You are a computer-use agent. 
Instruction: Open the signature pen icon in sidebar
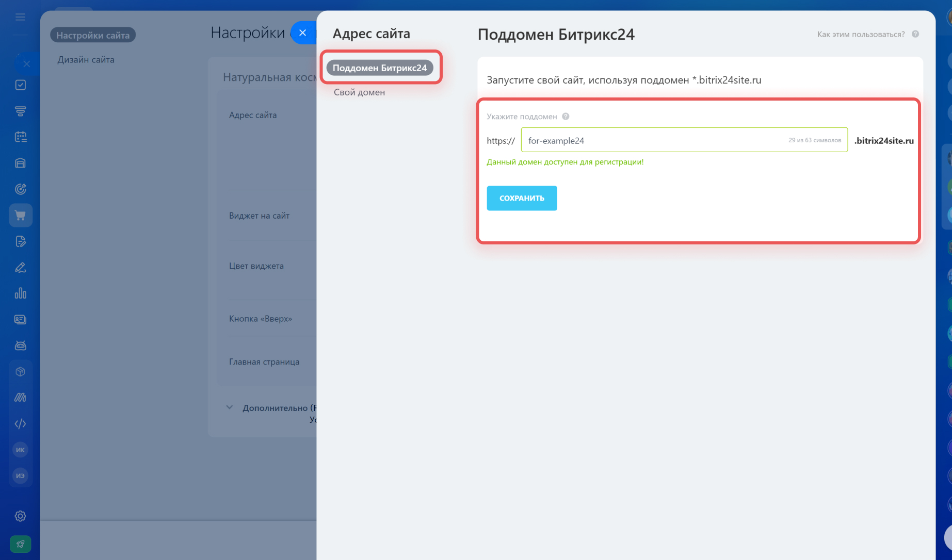tap(21, 268)
